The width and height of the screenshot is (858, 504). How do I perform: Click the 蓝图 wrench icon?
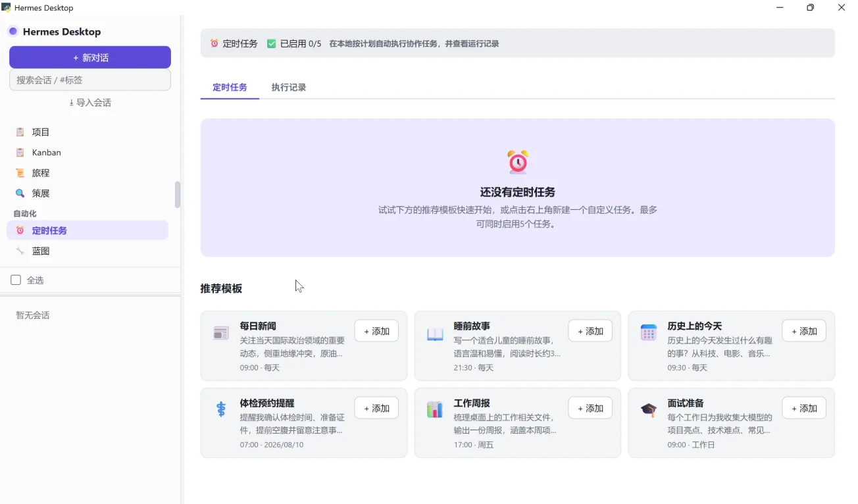coord(20,251)
